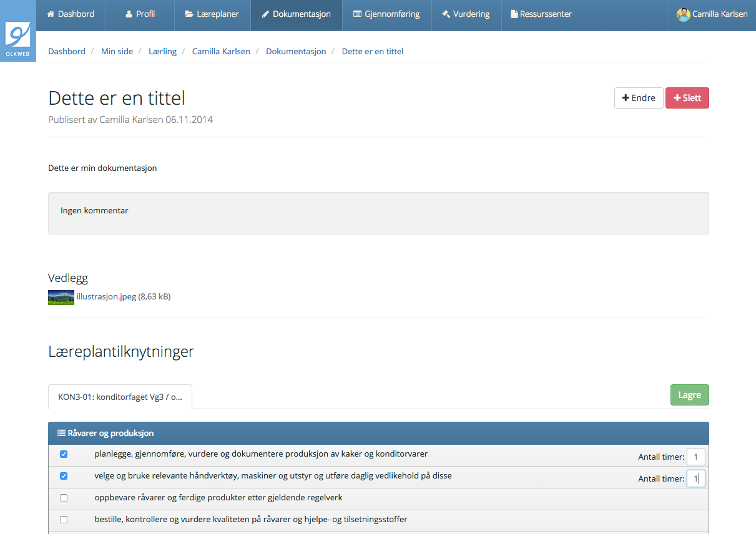This screenshot has height=534, width=756.
Task: Open the Profil user menu item
Action: click(140, 14)
